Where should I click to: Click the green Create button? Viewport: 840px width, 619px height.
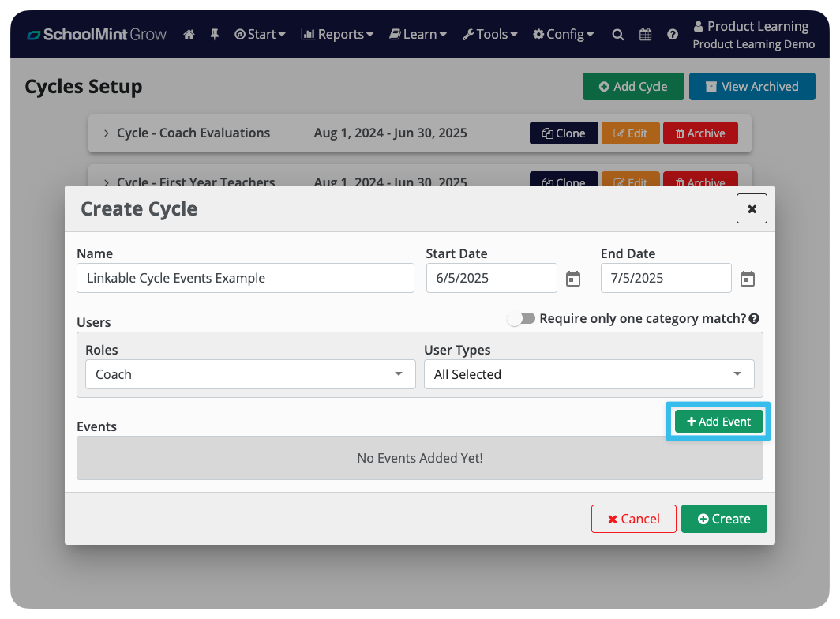[x=724, y=519]
